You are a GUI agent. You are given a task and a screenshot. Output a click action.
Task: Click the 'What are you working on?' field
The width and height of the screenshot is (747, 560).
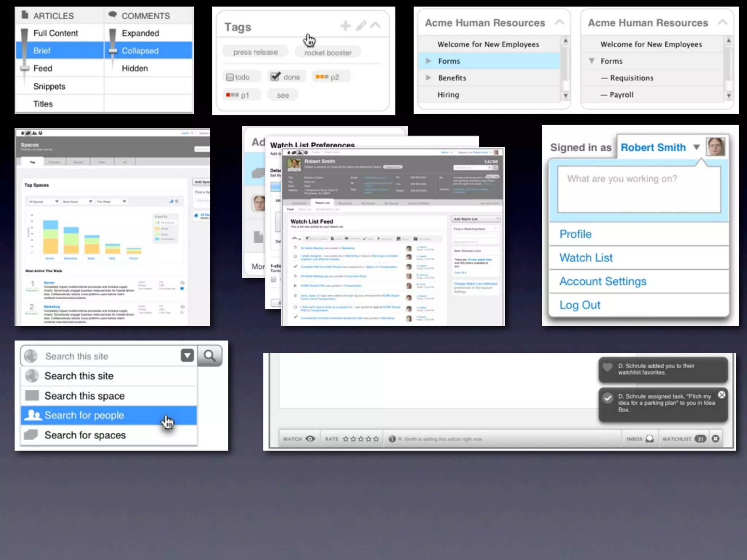tap(639, 189)
